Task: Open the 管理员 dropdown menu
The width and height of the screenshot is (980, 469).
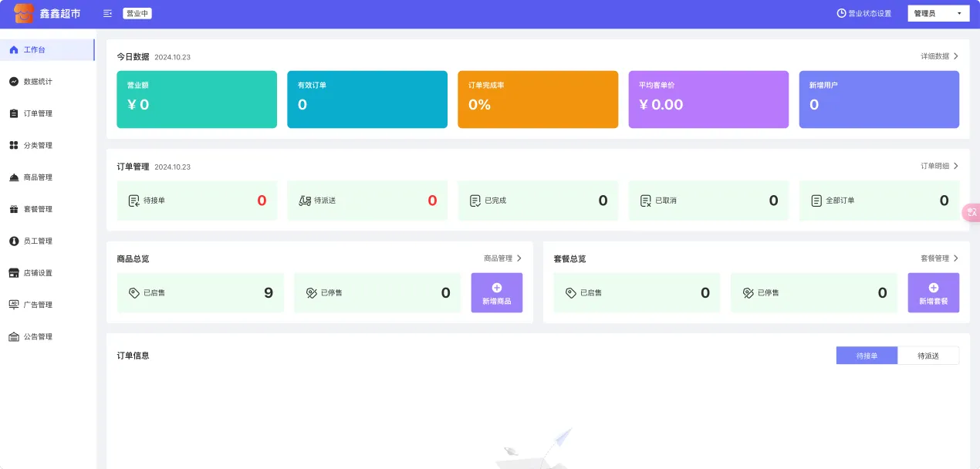Action: pos(938,13)
